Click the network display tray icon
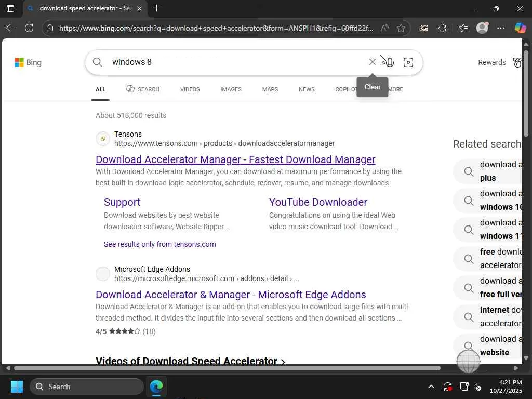 (x=464, y=387)
